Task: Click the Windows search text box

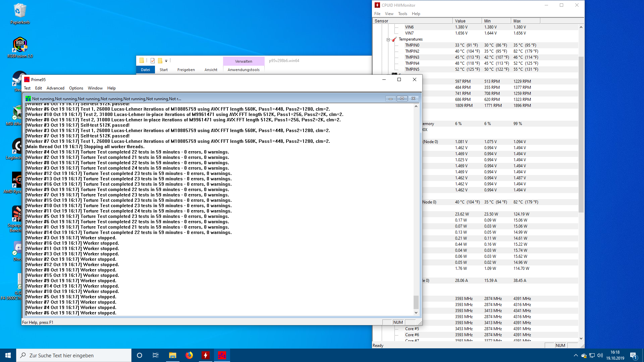Action: (74, 355)
